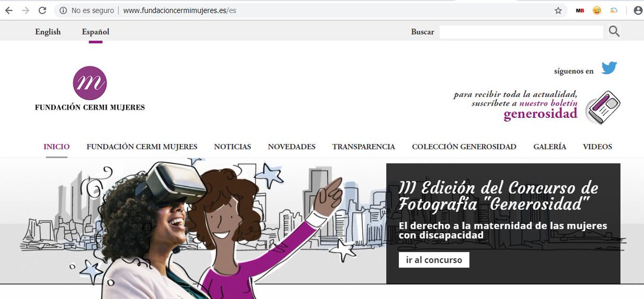Image resolution: width=644 pixels, height=299 pixels.
Task: Click the browser address bar URL
Action: 179,10
